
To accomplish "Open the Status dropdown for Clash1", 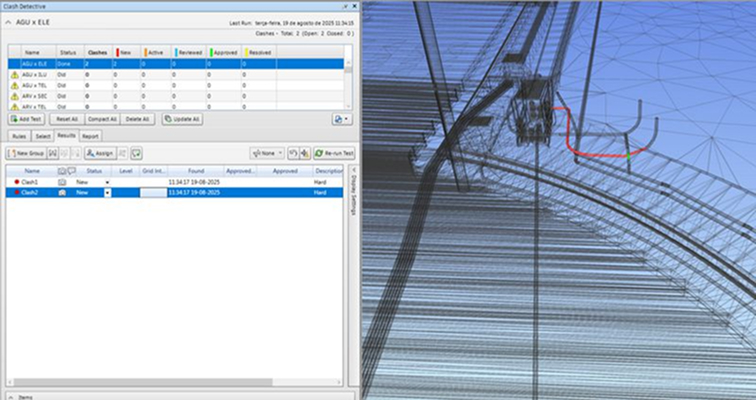I will (x=107, y=183).
